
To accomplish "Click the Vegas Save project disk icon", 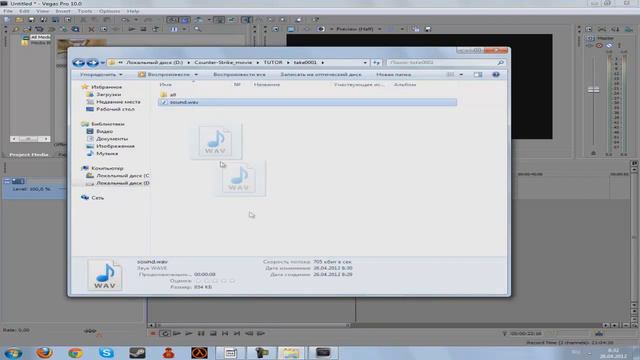I will [x=31, y=20].
